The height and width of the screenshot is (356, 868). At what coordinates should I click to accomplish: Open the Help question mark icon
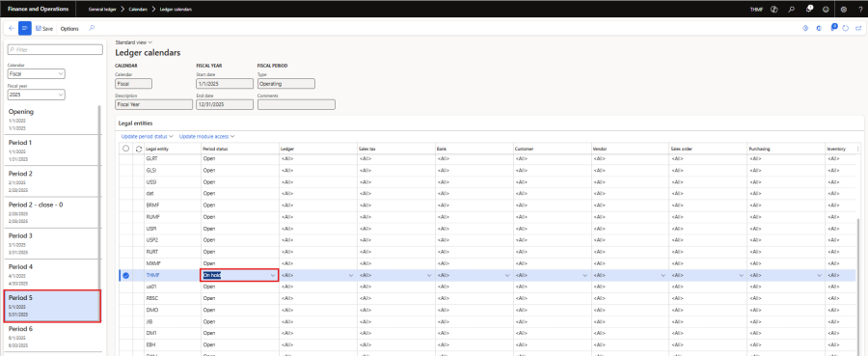[x=859, y=10]
